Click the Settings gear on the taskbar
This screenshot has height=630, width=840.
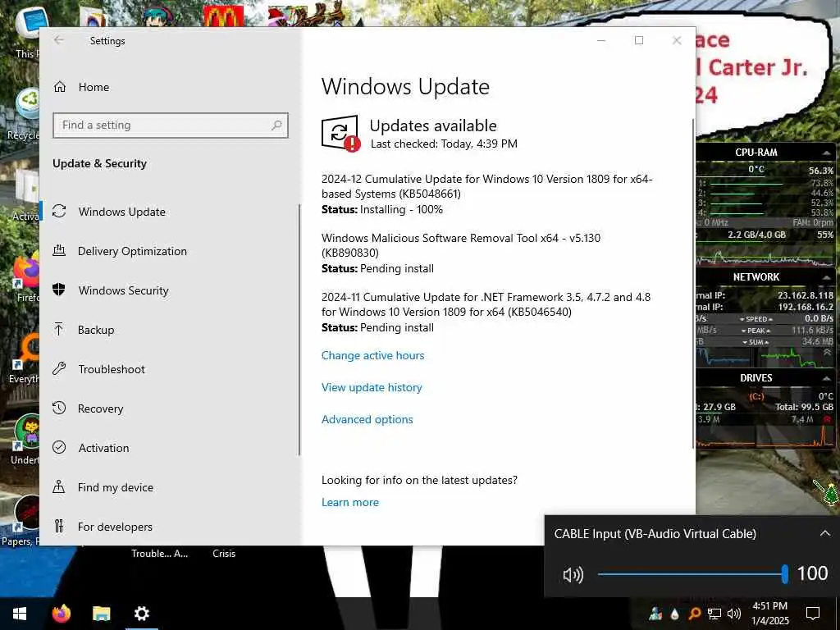141,614
